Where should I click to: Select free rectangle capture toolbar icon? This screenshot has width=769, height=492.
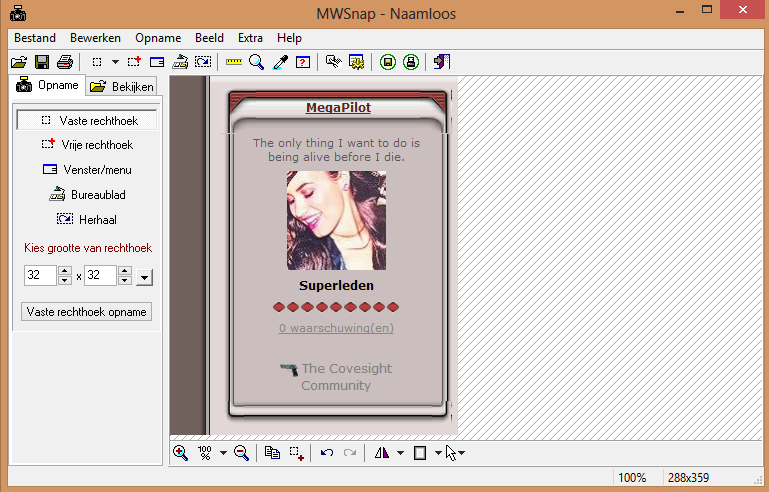(x=134, y=62)
